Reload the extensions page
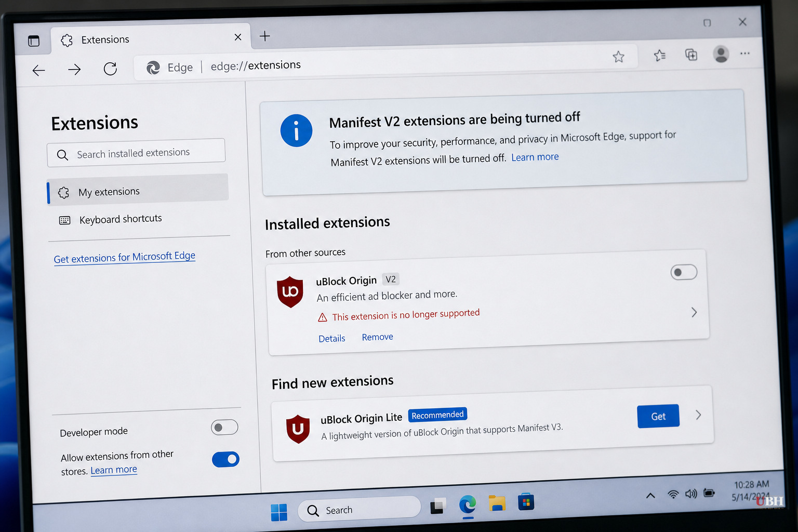The width and height of the screenshot is (798, 532). [110, 69]
